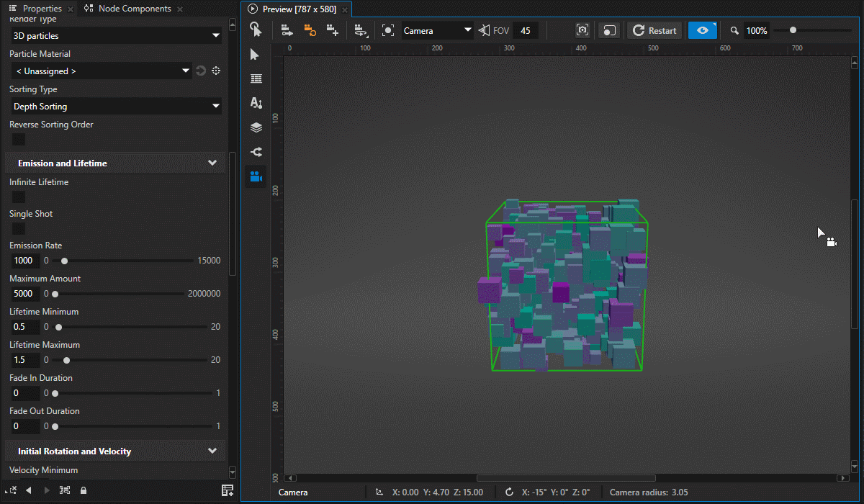The image size is (864, 504).
Task: Activate the camera tool in preview sidebar
Action: (x=256, y=176)
